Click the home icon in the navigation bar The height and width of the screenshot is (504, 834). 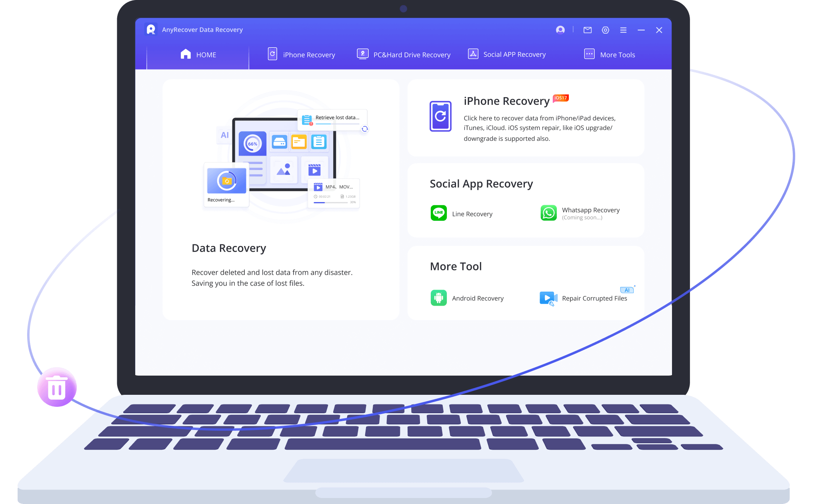click(186, 54)
